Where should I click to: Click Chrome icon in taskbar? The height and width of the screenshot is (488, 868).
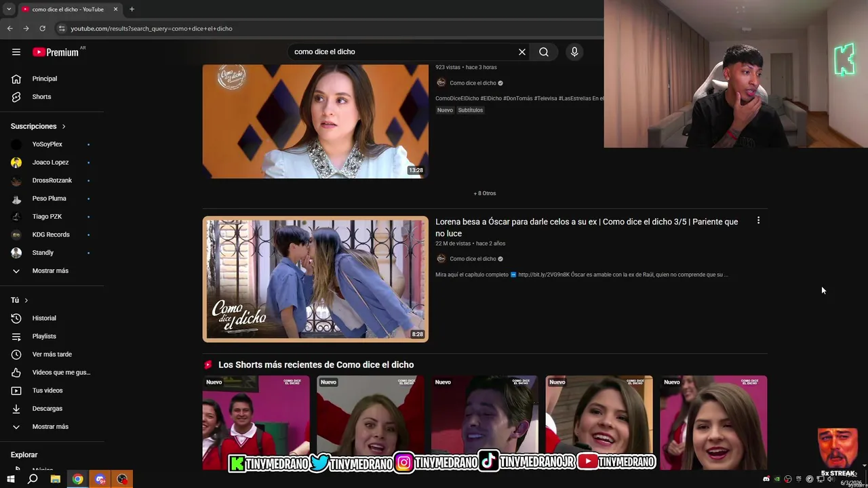tap(78, 479)
